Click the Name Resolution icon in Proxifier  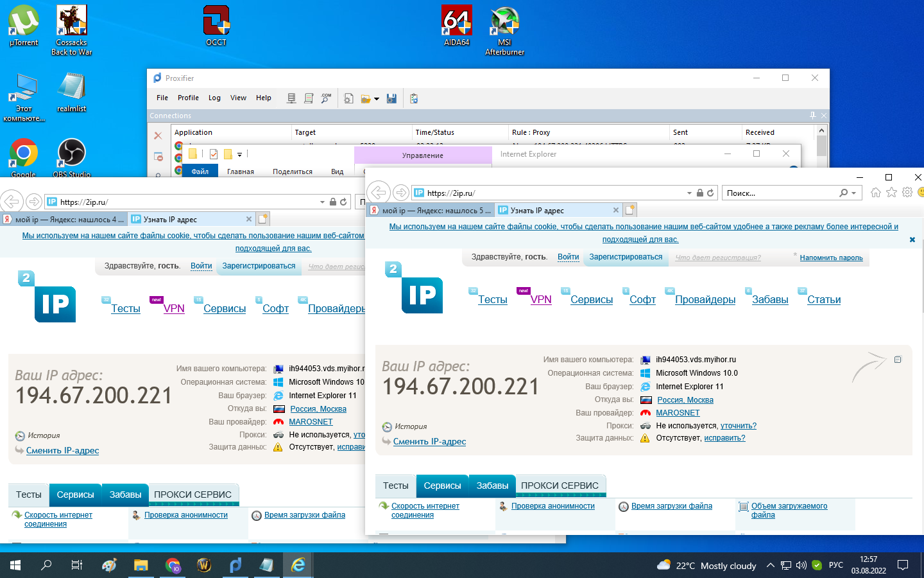[x=326, y=98]
